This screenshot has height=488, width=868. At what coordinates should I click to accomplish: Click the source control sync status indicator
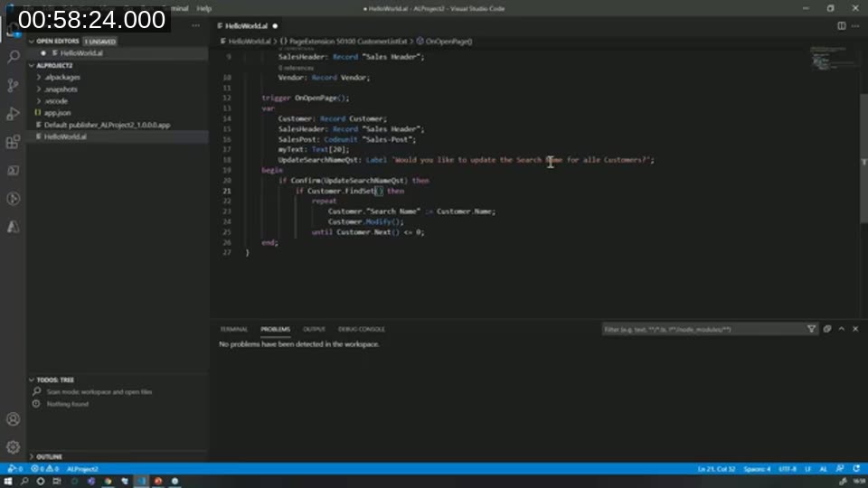[15, 469]
